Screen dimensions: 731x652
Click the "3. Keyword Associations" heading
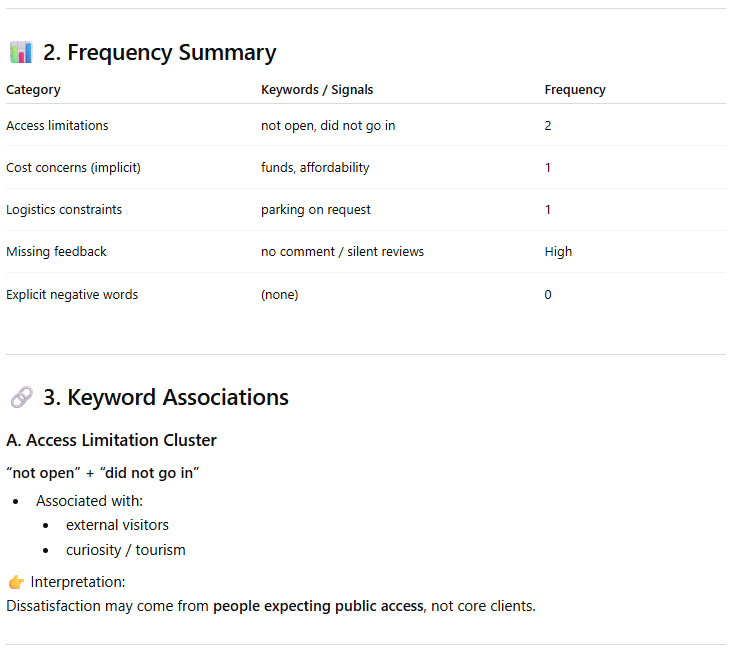pyautogui.click(x=165, y=398)
